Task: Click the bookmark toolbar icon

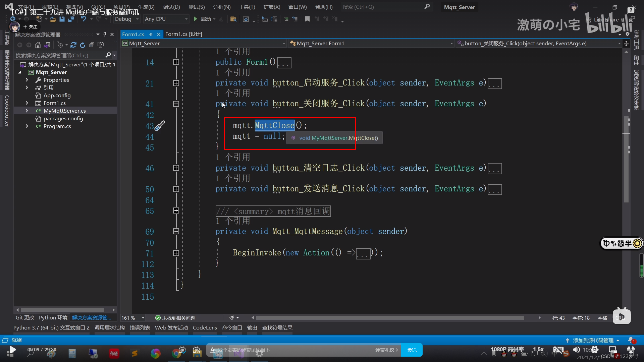Action: click(x=307, y=19)
